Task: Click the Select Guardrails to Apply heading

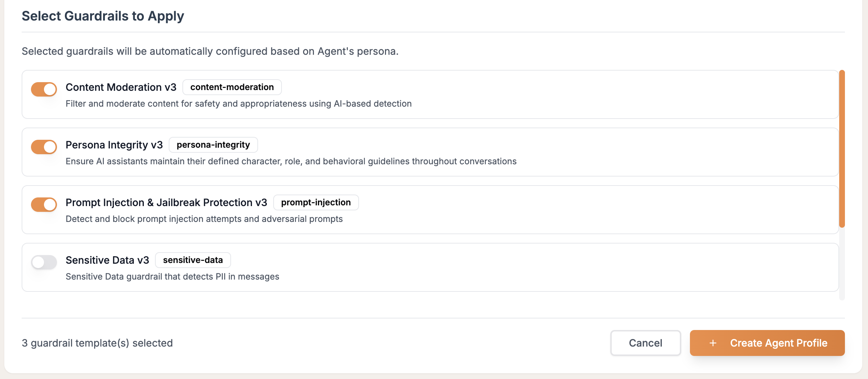Action: 103,16
